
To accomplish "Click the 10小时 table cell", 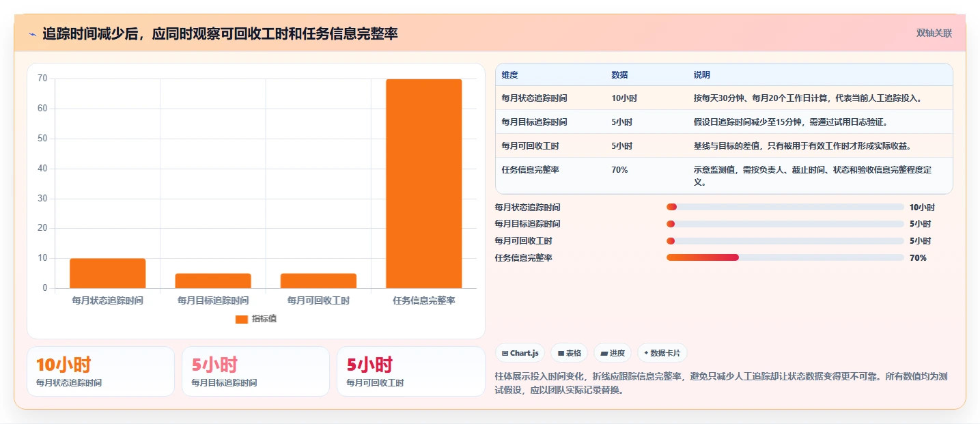I will pos(624,98).
